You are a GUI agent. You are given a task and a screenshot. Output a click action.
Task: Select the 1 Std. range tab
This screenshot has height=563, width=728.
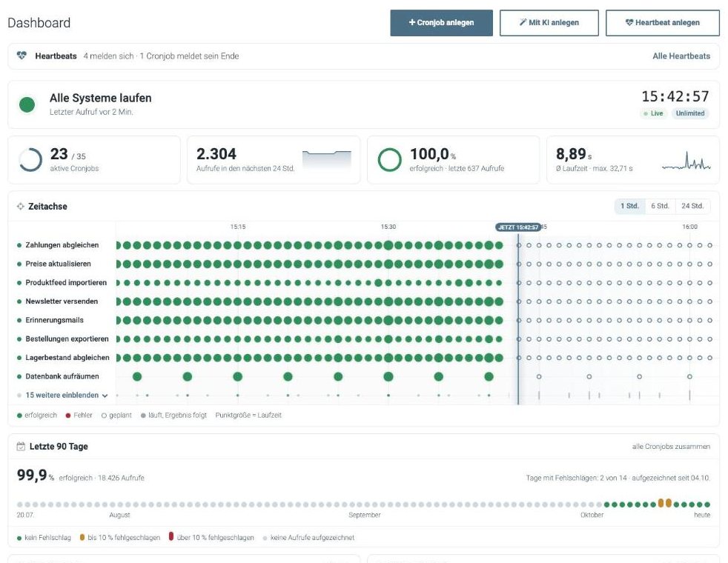pyautogui.click(x=629, y=206)
